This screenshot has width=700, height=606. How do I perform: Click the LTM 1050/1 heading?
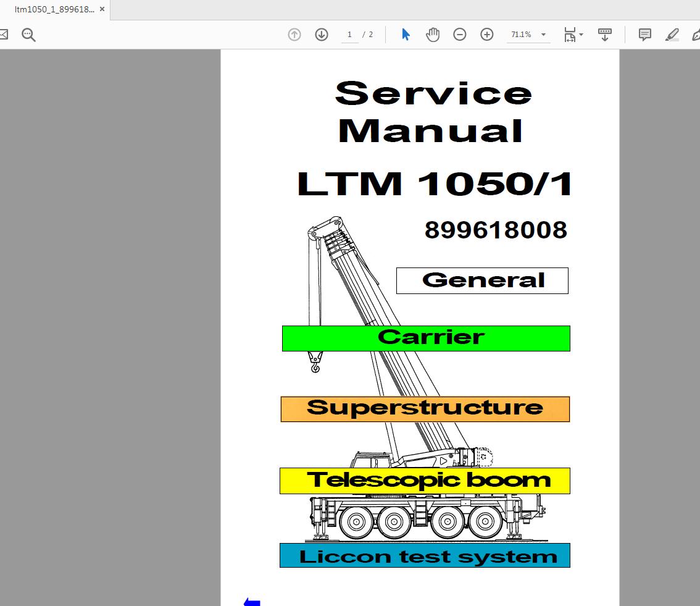(x=435, y=183)
